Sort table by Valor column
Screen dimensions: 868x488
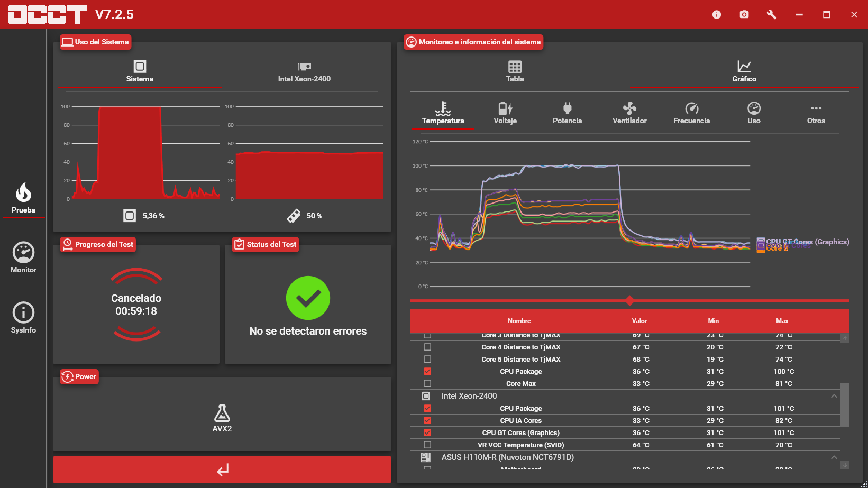pos(639,321)
